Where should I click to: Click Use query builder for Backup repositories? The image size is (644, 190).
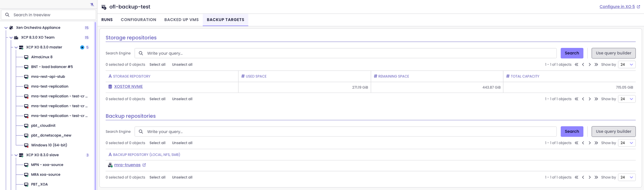tap(613, 131)
